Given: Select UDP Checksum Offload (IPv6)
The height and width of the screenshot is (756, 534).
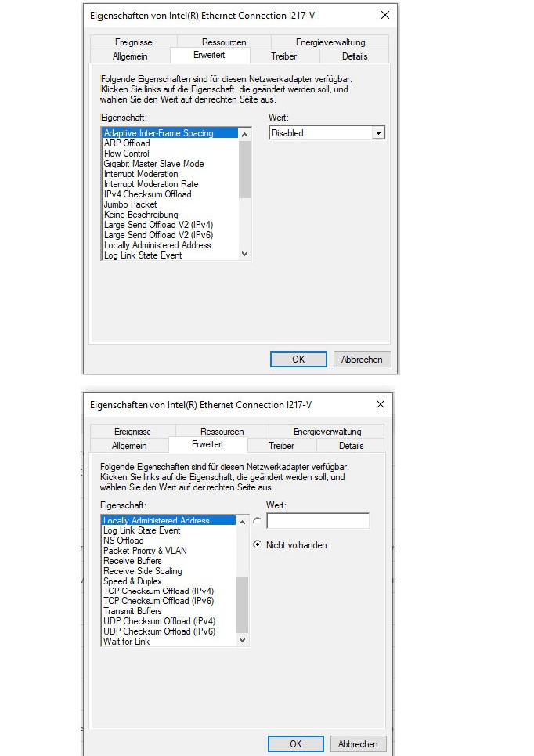Looking at the screenshot, I should coord(168,631).
